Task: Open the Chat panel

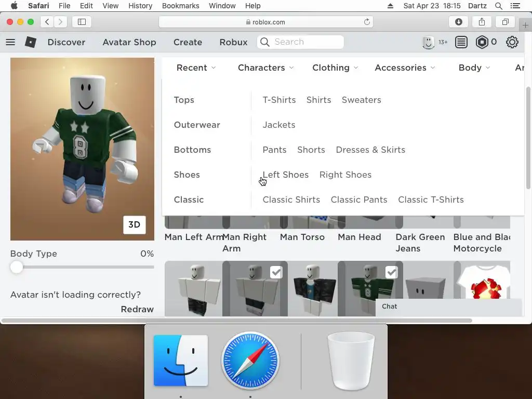Action: tap(448, 307)
